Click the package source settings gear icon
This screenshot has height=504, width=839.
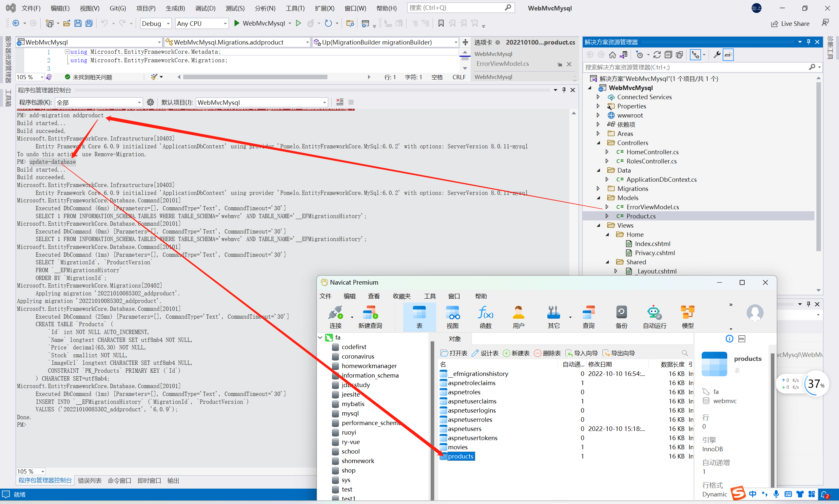150,102
